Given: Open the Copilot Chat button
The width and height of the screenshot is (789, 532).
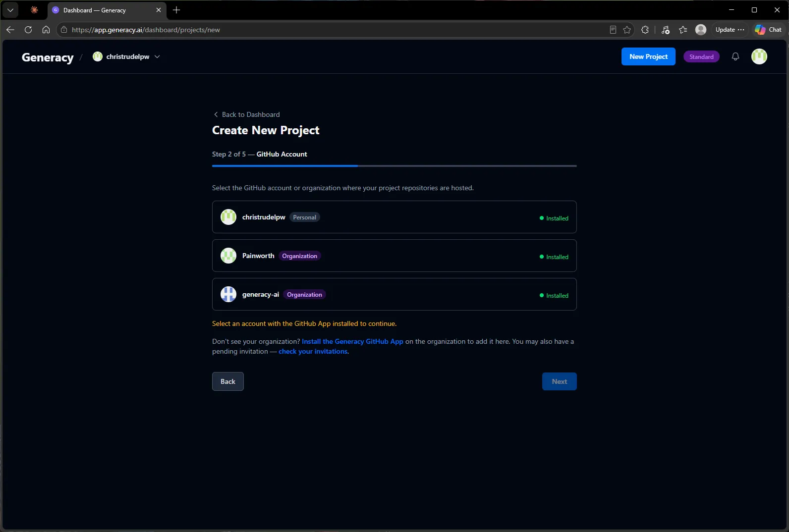Looking at the screenshot, I should [x=769, y=30].
